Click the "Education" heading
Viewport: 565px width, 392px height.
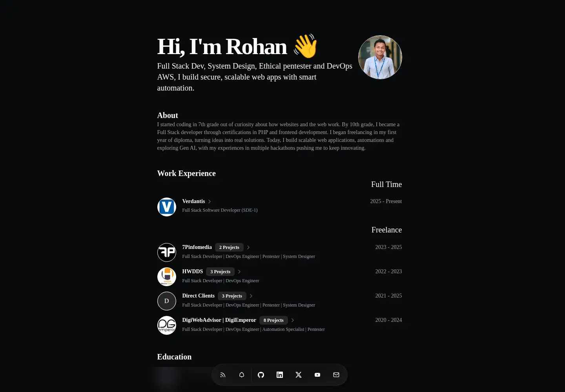click(175, 357)
